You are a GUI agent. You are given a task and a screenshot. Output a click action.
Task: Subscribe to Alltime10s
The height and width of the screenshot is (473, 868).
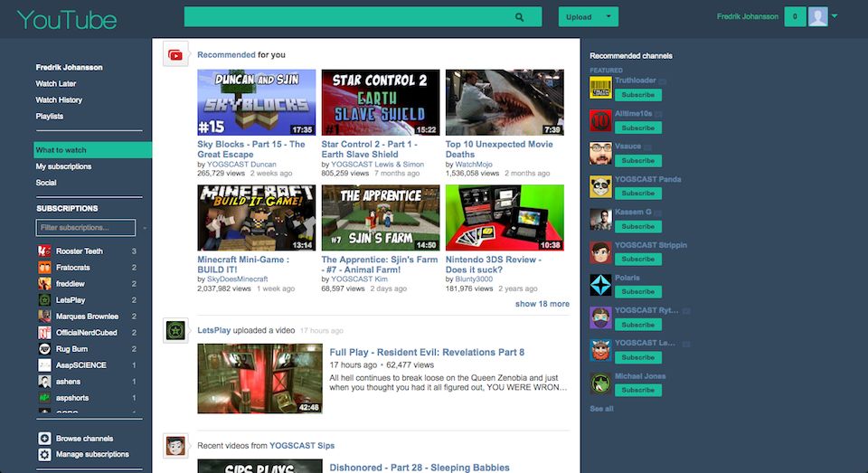(637, 128)
